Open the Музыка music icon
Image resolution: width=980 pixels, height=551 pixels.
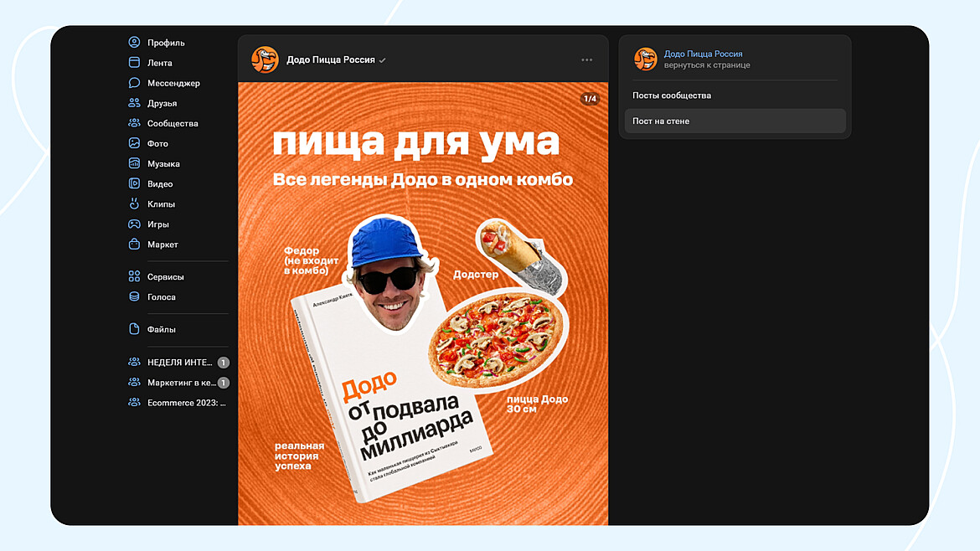point(134,163)
